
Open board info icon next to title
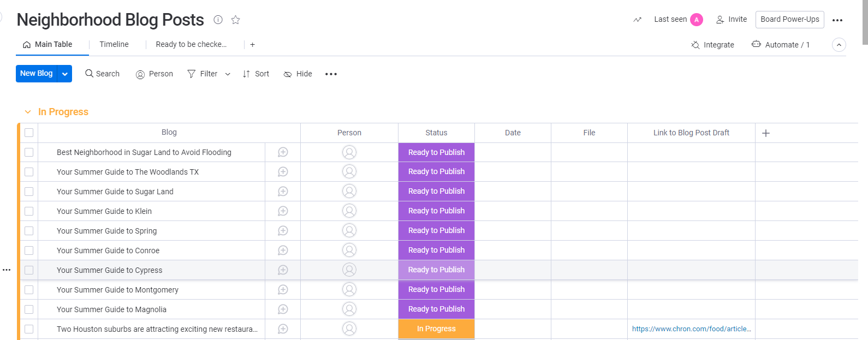(x=218, y=20)
